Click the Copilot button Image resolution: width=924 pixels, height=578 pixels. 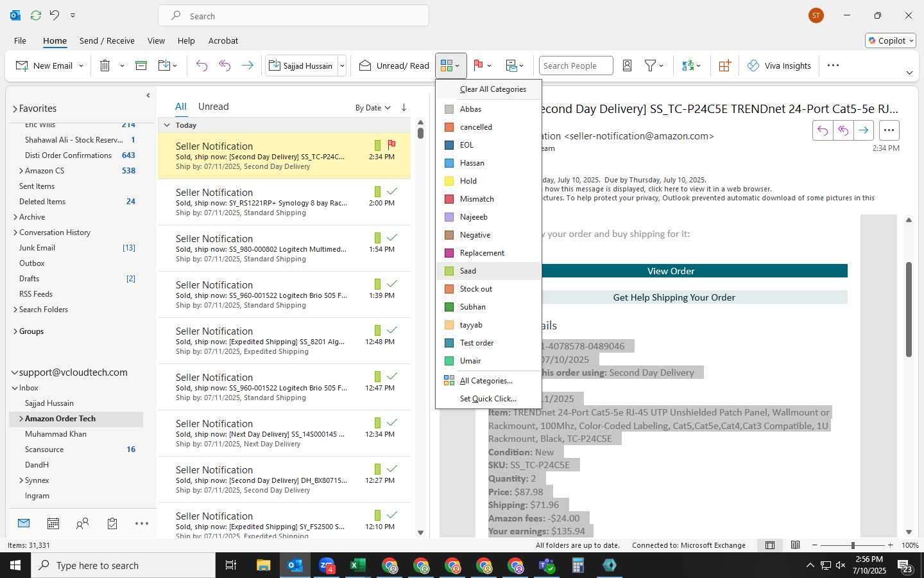tap(891, 40)
